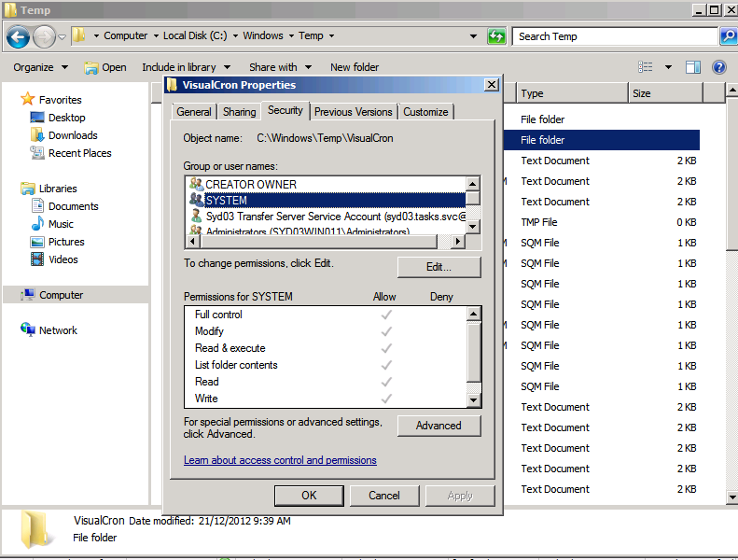Expand the Organize dropdown menu
Viewport: 738px width, 560px height.
[40, 67]
